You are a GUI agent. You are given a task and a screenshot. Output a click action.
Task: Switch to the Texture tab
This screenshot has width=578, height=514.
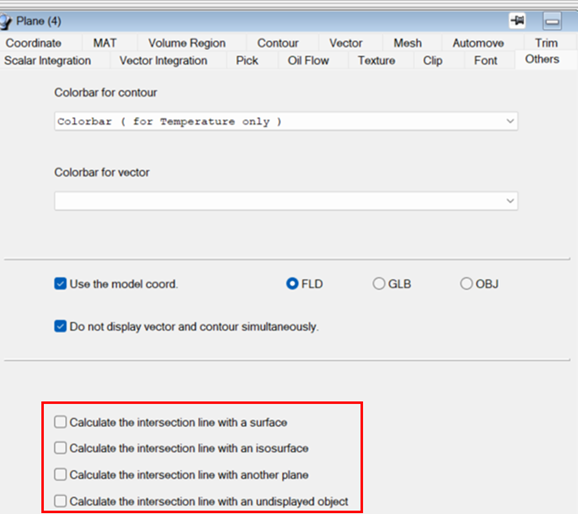(376, 60)
